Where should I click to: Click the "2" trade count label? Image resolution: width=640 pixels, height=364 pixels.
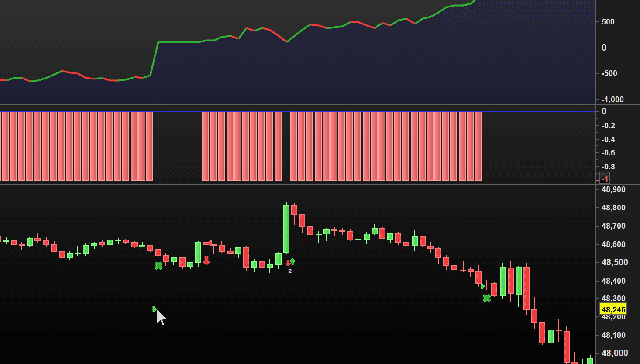[x=290, y=271]
